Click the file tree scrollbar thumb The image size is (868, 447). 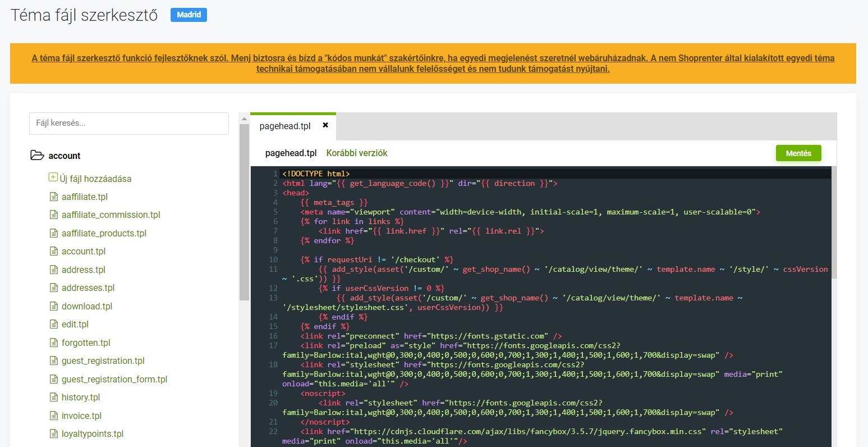pyautogui.click(x=244, y=212)
